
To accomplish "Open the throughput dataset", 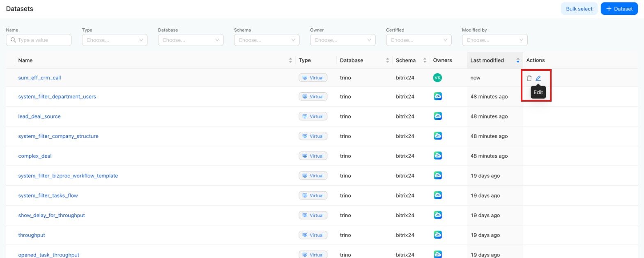I will 32,235.
